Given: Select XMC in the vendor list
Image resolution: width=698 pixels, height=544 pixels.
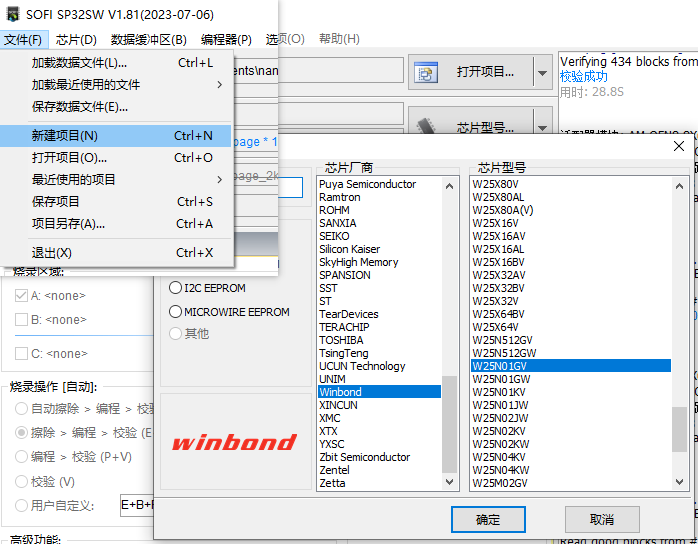Looking at the screenshot, I should 329,418.
